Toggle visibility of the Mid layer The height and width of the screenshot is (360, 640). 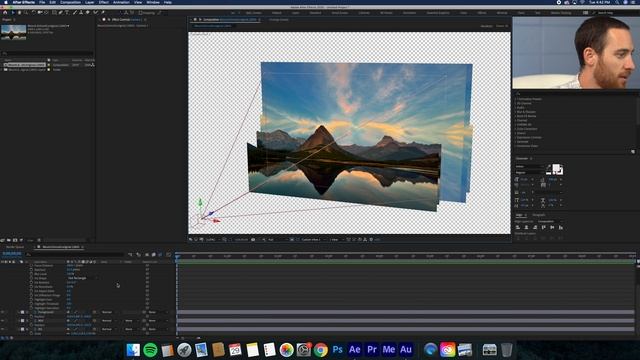[x=2, y=321]
